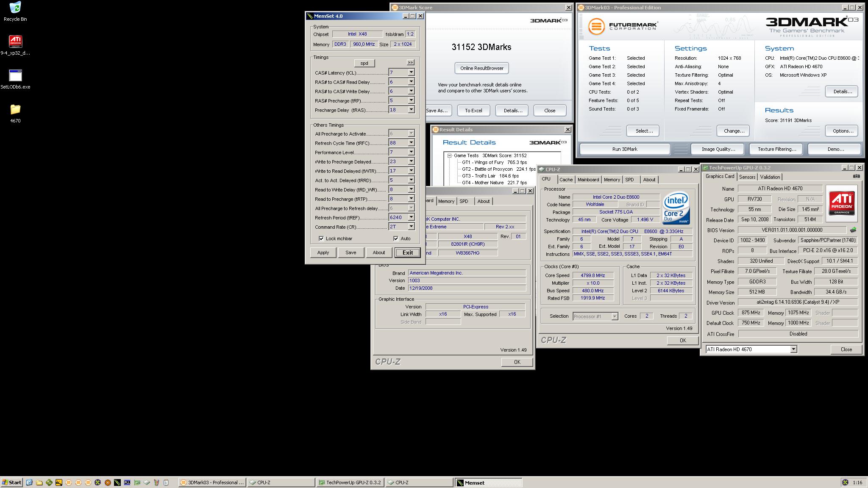Click the ATI Radeon logo in GPU-Z
This screenshot has height=488, width=868.
(841, 204)
